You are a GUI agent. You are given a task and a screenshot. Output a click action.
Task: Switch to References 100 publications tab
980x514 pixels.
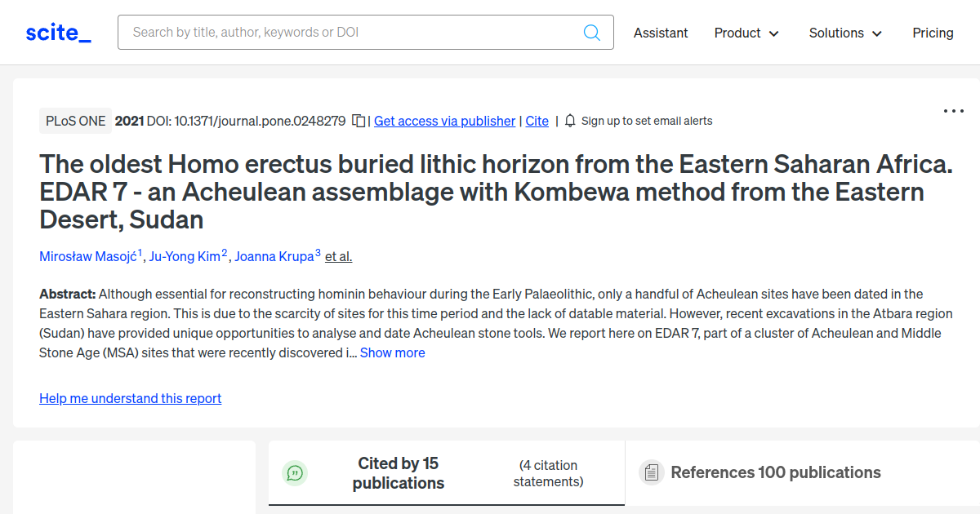(x=775, y=472)
